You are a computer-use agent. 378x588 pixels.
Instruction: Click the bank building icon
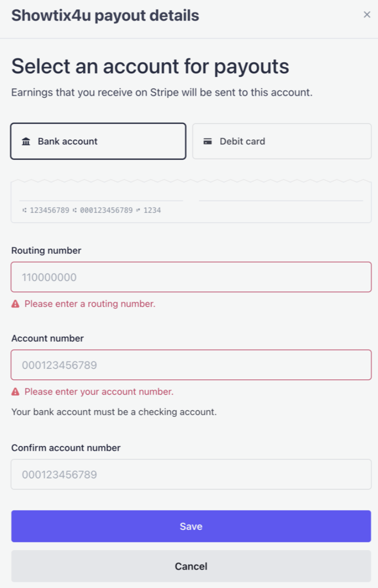[26, 142]
